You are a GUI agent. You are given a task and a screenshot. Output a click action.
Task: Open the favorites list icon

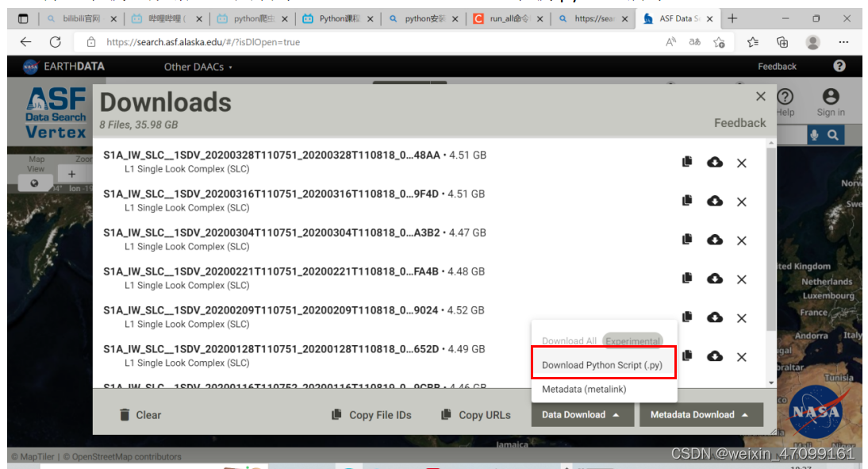[753, 42]
